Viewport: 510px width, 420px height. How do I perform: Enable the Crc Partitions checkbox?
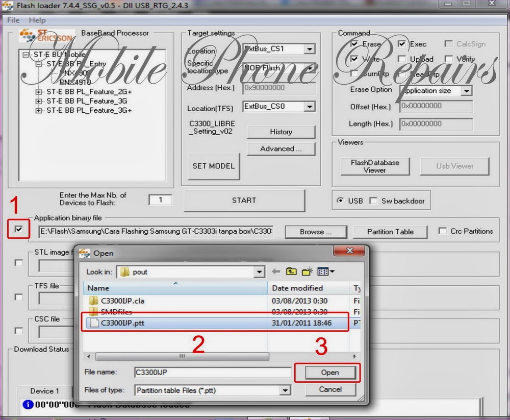tap(442, 231)
